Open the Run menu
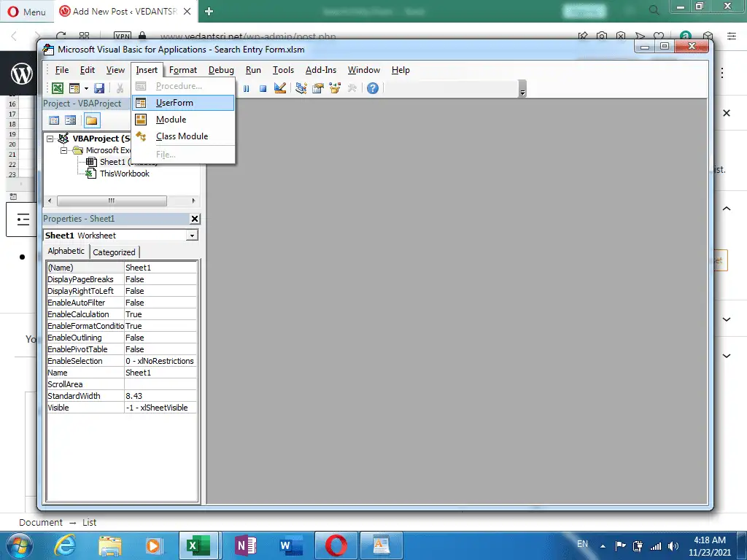The image size is (747, 560). point(253,70)
